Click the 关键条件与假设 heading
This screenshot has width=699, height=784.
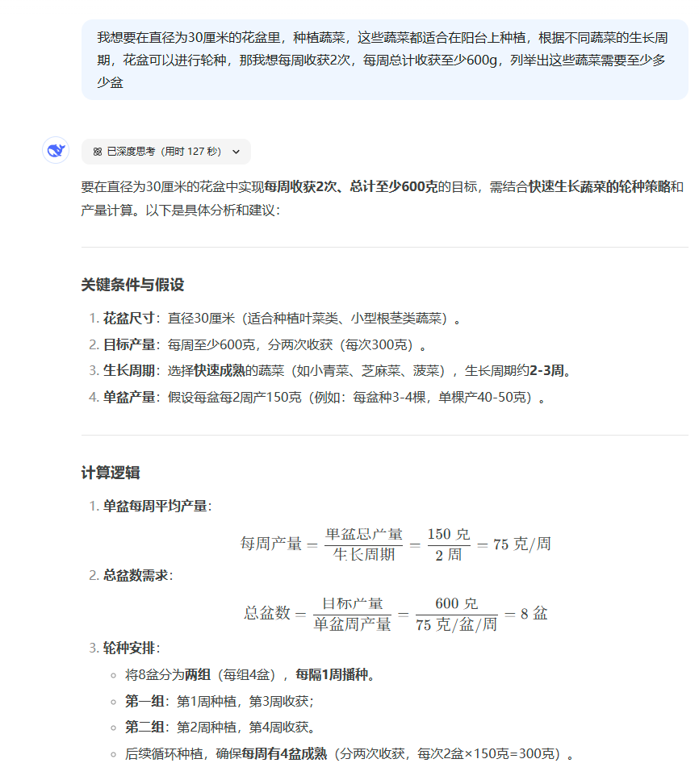point(132,285)
